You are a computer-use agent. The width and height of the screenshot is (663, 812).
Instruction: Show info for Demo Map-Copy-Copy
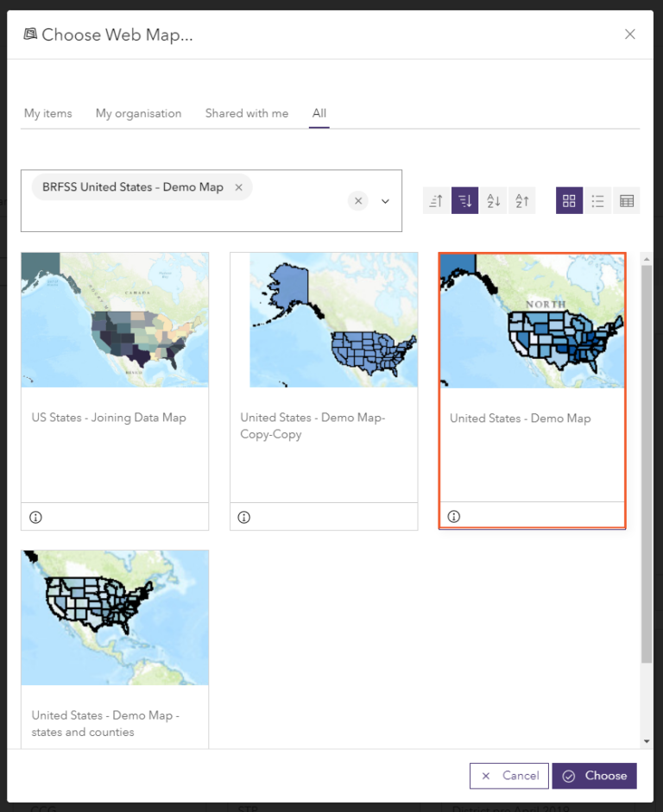pos(244,518)
